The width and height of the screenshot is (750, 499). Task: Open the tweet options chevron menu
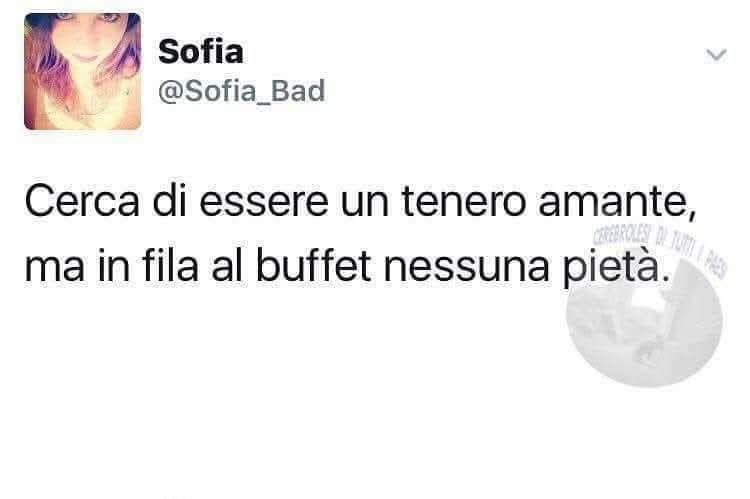click(x=716, y=55)
